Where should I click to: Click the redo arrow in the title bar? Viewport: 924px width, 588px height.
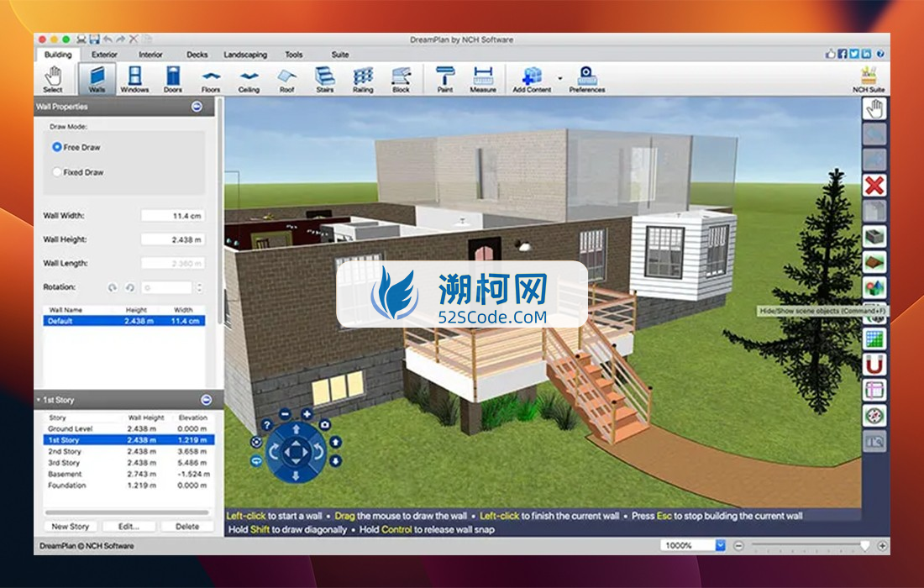point(120,39)
